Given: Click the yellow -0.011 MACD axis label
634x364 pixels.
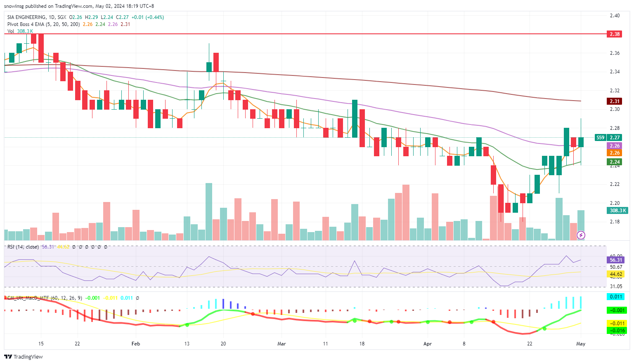Looking at the screenshot, I should (617, 324).
